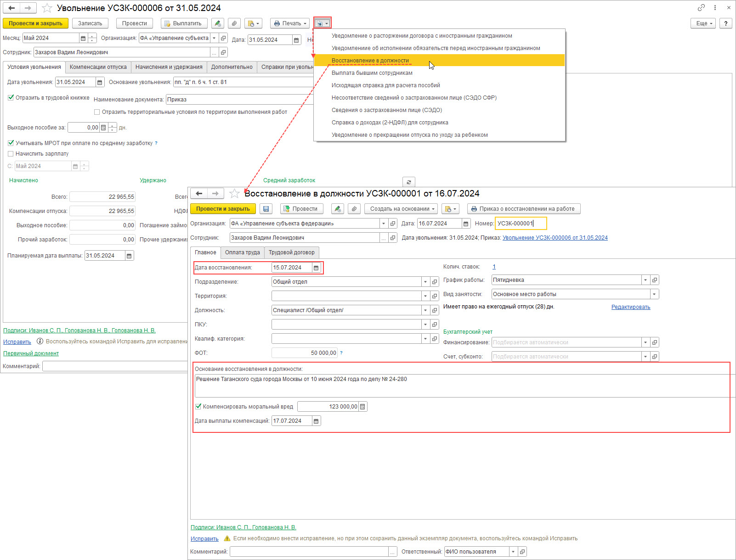Open calendar for Дата выплаты компенсаций
This screenshot has height=560, width=736.
(316, 421)
